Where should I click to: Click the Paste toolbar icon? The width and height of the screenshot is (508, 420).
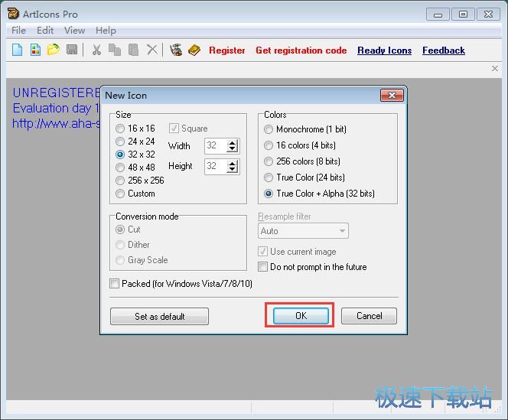tap(133, 50)
